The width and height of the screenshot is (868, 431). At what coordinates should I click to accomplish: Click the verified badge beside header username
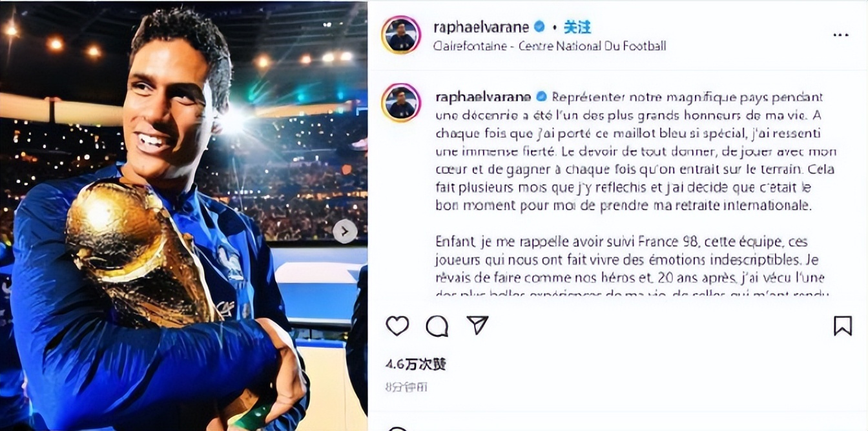click(x=539, y=27)
